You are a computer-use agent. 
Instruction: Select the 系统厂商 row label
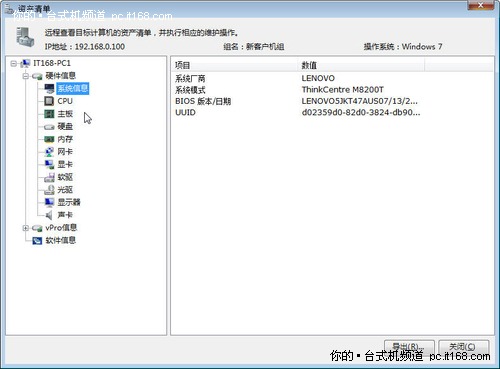(x=190, y=78)
